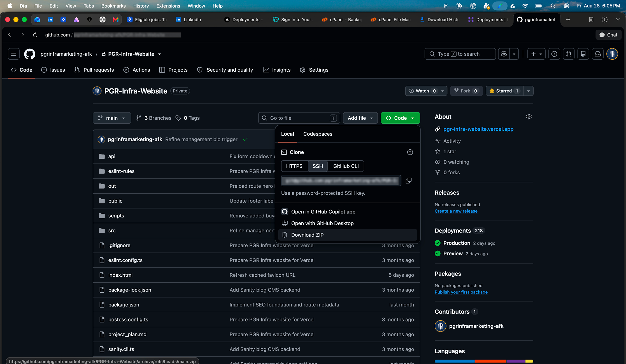The width and height of the screenshot is (626, 364).
Task: Open the Issues repository tab
Action: pyautogui.click(x=53, y=70)
